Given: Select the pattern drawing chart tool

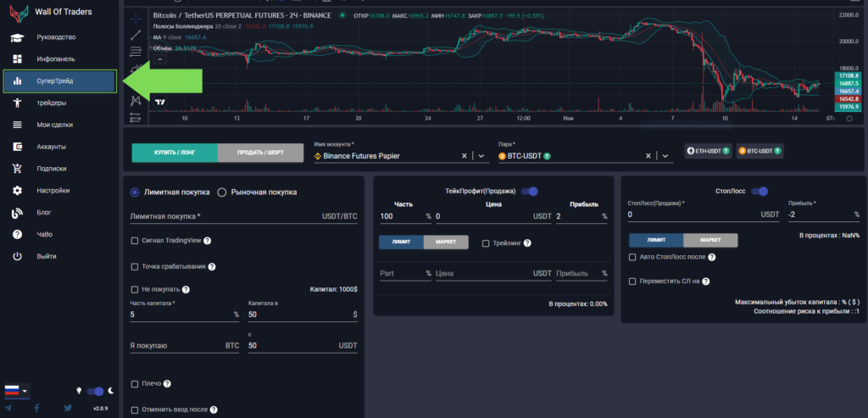Looking at the screenshot, I should tap(136, 101).
